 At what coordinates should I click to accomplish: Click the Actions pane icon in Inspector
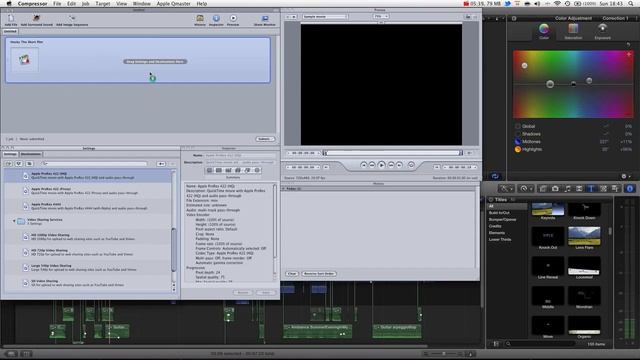(257, 170)
